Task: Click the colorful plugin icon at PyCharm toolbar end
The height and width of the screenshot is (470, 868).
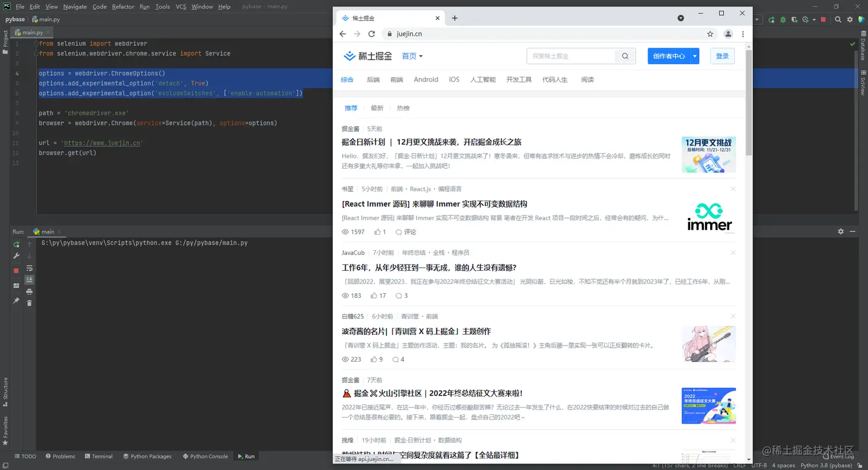Action: click(861, 20)
